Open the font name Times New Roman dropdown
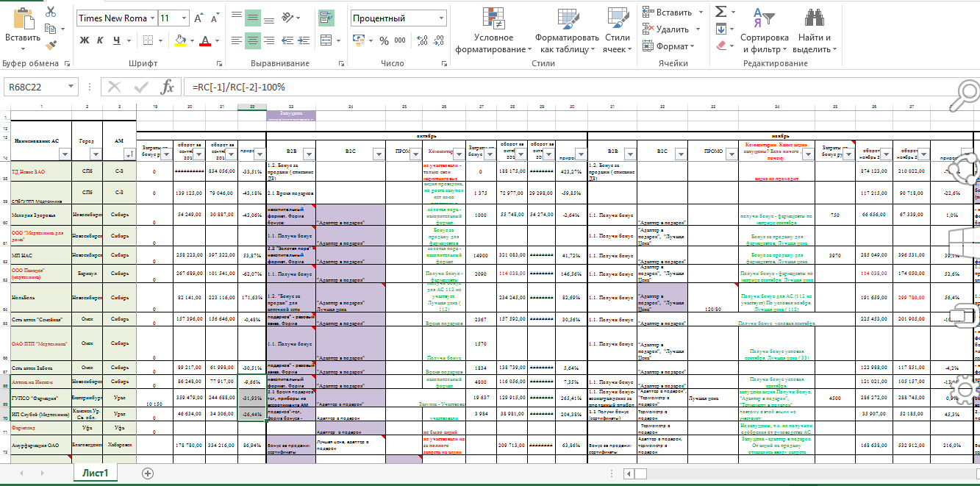Screen dimensions: 980x486 click(151, 18)
